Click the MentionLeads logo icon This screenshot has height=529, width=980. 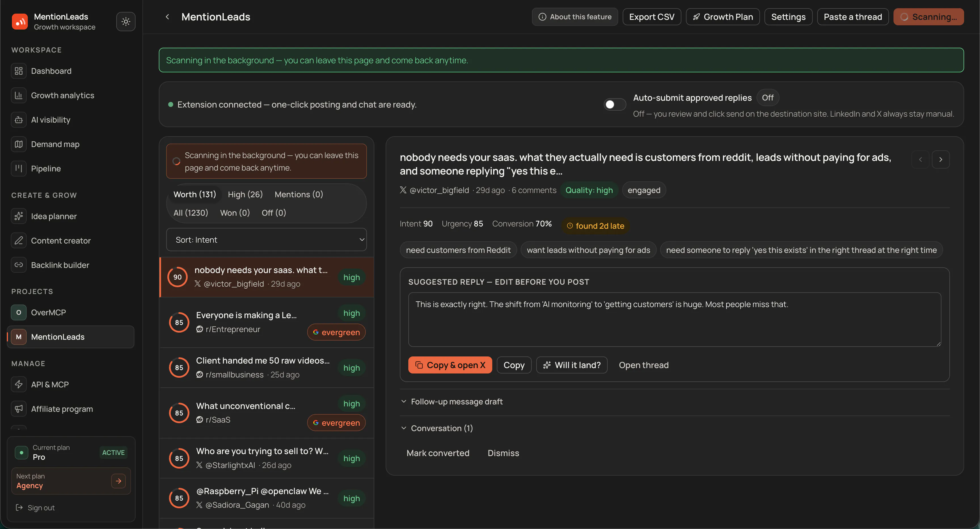click(x=20, y=21)
